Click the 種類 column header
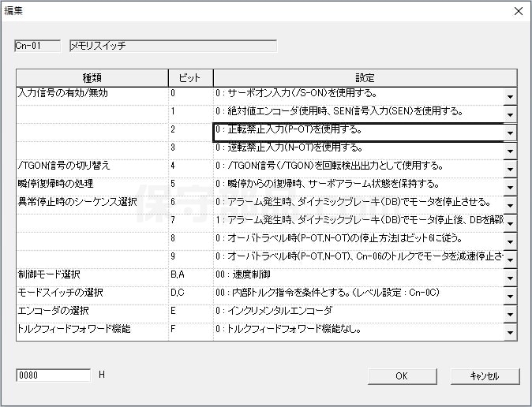The image size is (532, 407). click(x=92, y=77)
